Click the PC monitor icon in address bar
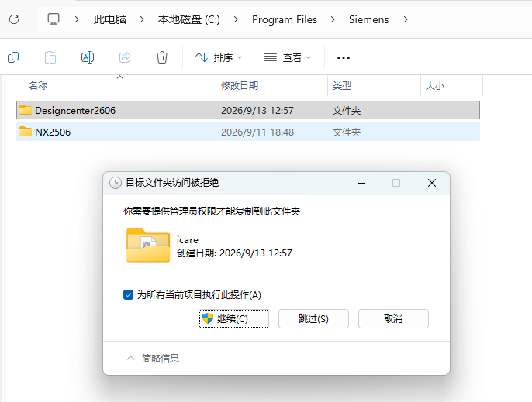 click(x=54, y=19)
